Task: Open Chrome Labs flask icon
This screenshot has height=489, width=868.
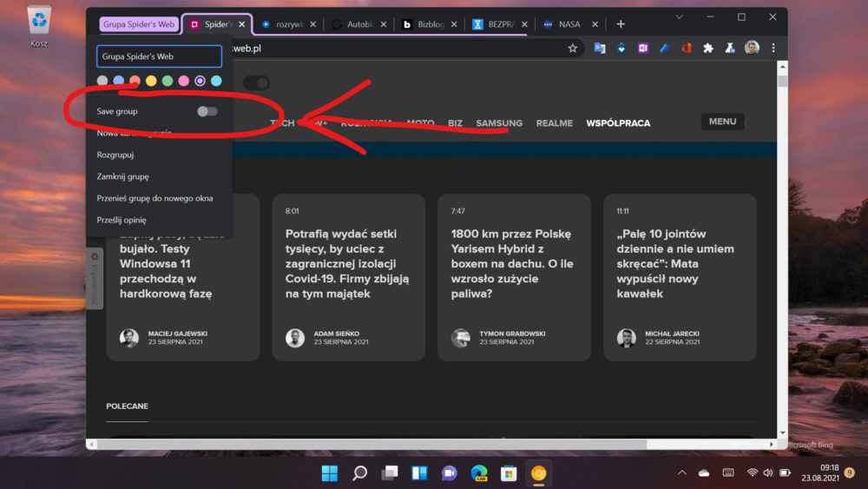Action: pos(730,48)
